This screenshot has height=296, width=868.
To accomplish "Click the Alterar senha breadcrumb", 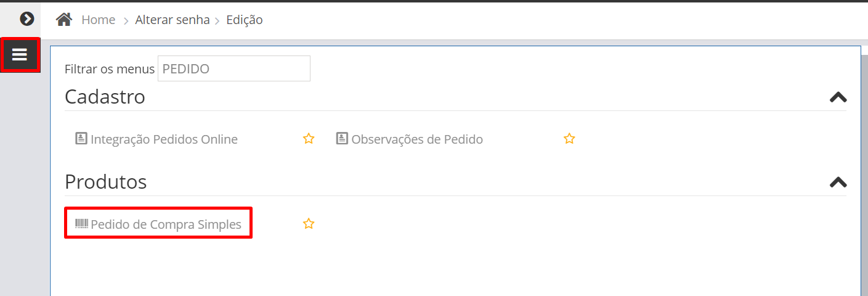I will [173, 20].
